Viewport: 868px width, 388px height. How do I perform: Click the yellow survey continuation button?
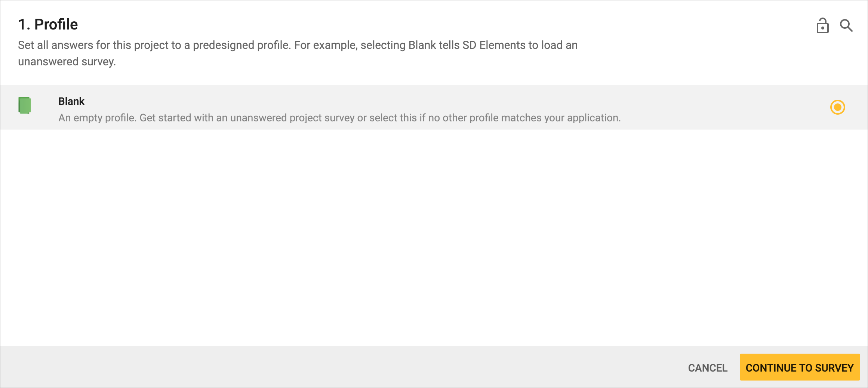[x=800, y=367]
